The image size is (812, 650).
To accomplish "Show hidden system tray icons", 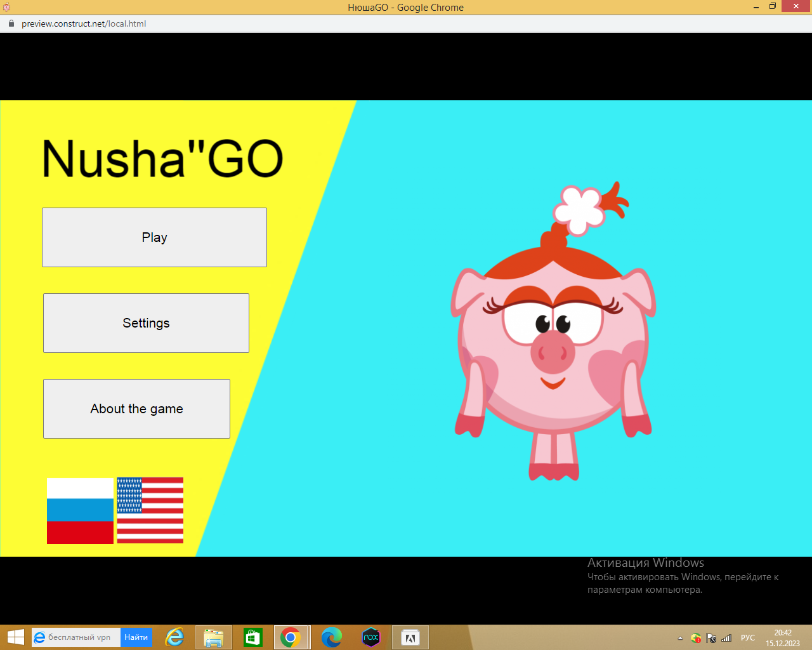I will [681, 638].
